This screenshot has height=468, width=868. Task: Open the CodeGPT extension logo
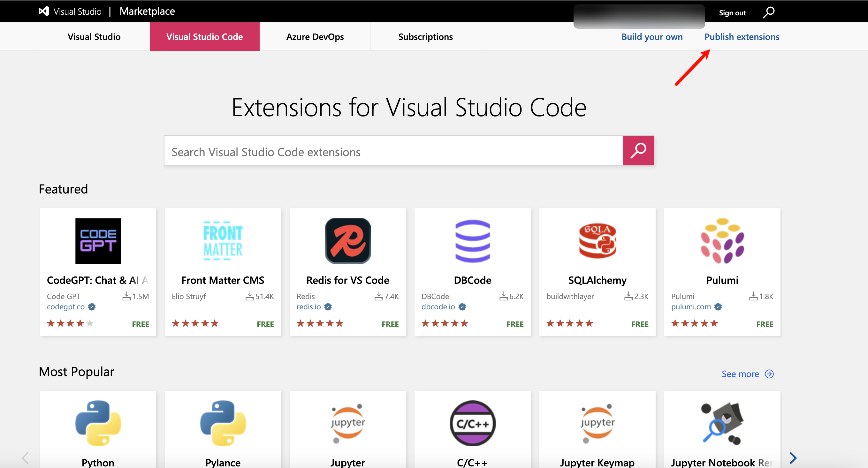click(x=98, y=241)
